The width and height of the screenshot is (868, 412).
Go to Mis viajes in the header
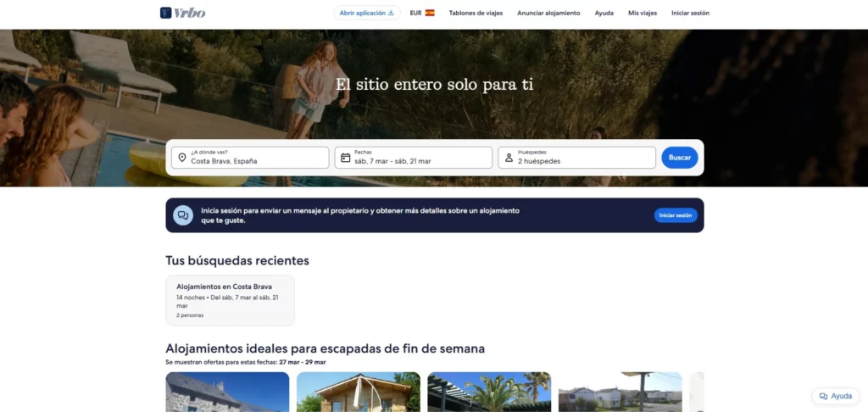(643, 13)
